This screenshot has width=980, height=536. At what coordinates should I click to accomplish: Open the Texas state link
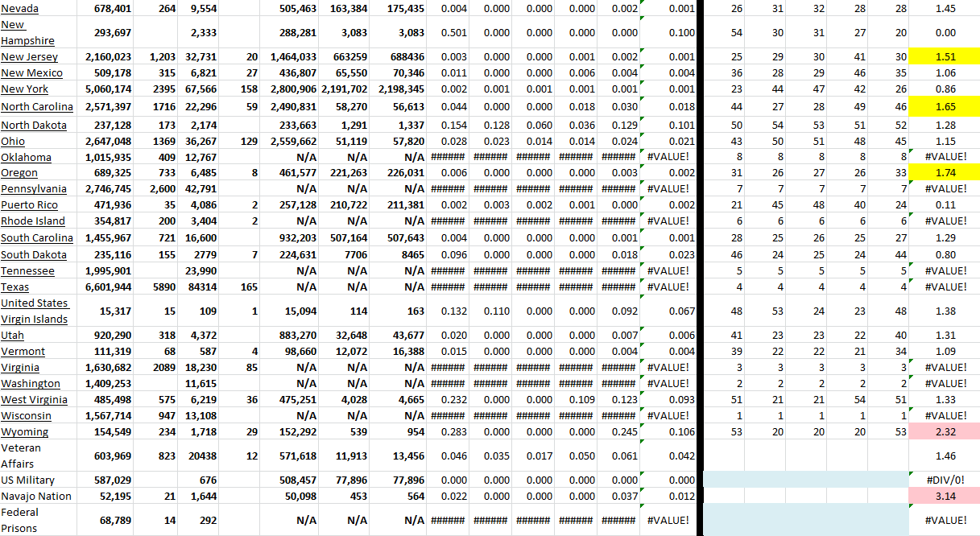14,287
